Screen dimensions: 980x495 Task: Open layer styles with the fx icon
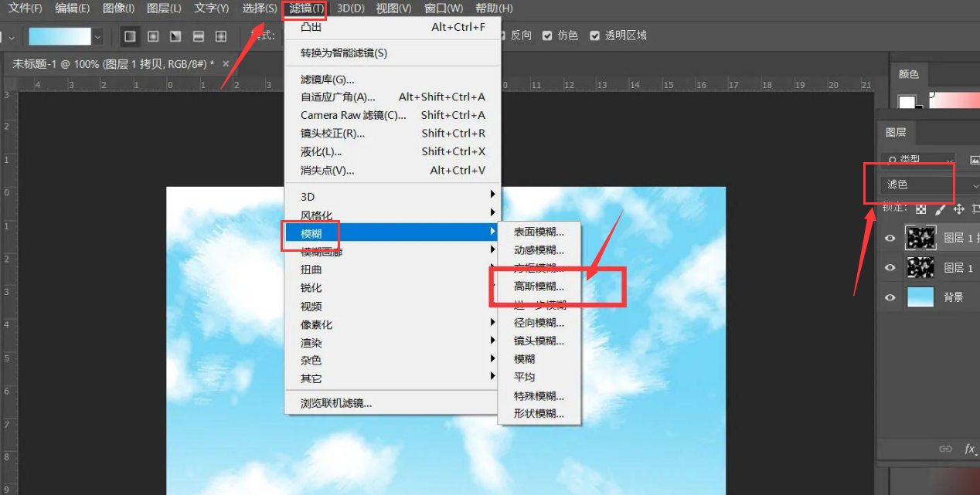tap(971, 448)
